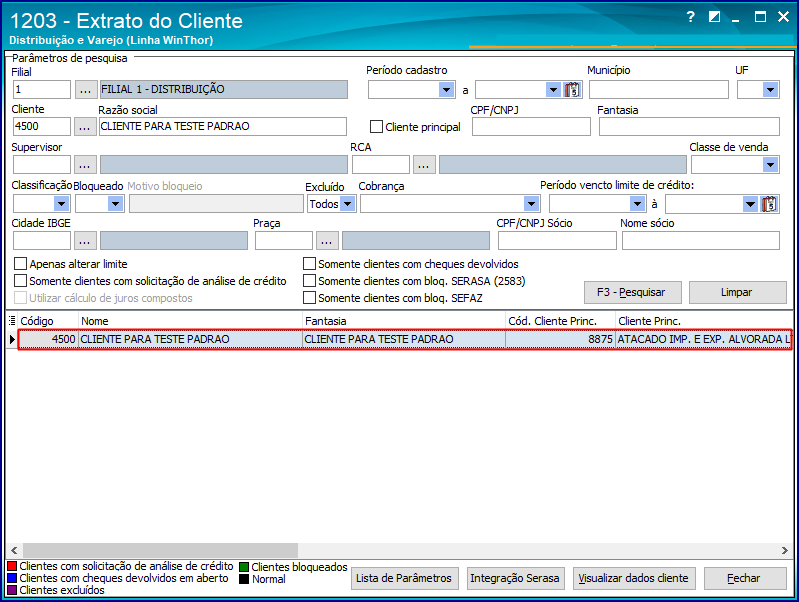
Task: Open the end date dropdown of Período vencto limite
Action: click(x=750, y=204)
